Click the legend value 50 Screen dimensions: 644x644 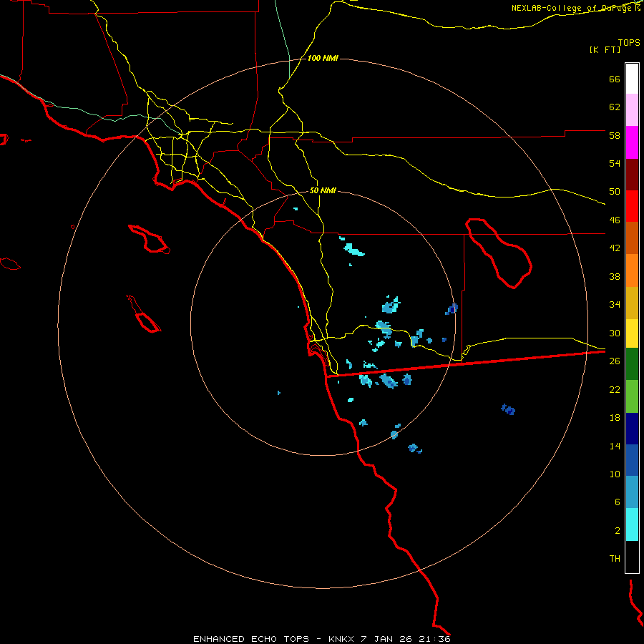(x=615, y=192)
